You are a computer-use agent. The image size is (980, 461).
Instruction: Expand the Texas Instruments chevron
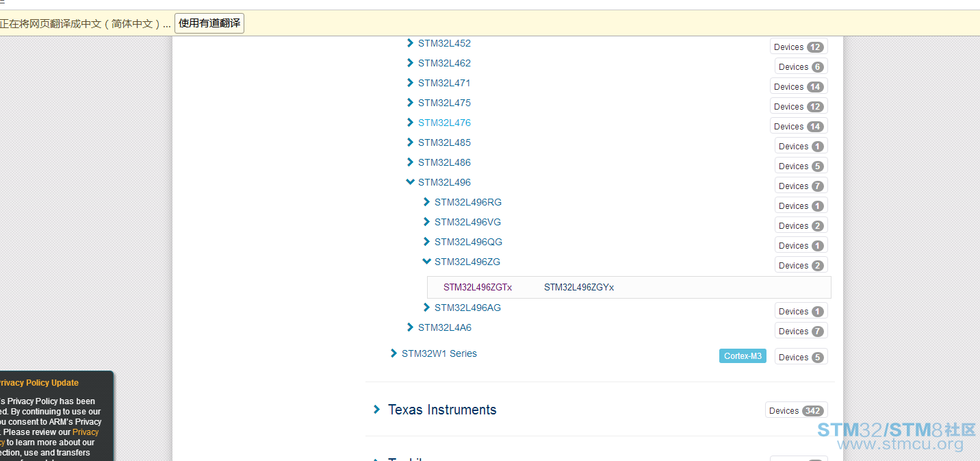[x=376, y=410]
